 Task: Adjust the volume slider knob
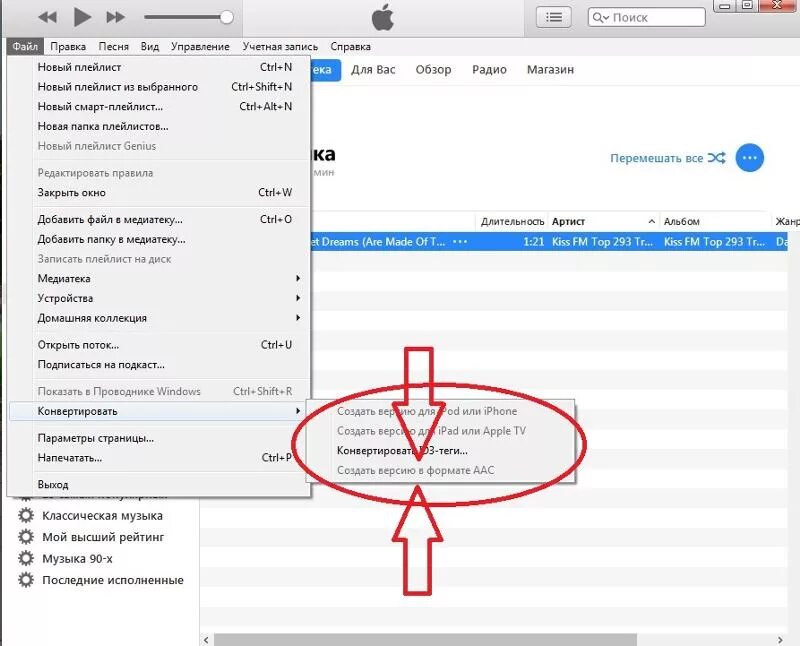tap(227, 17)
